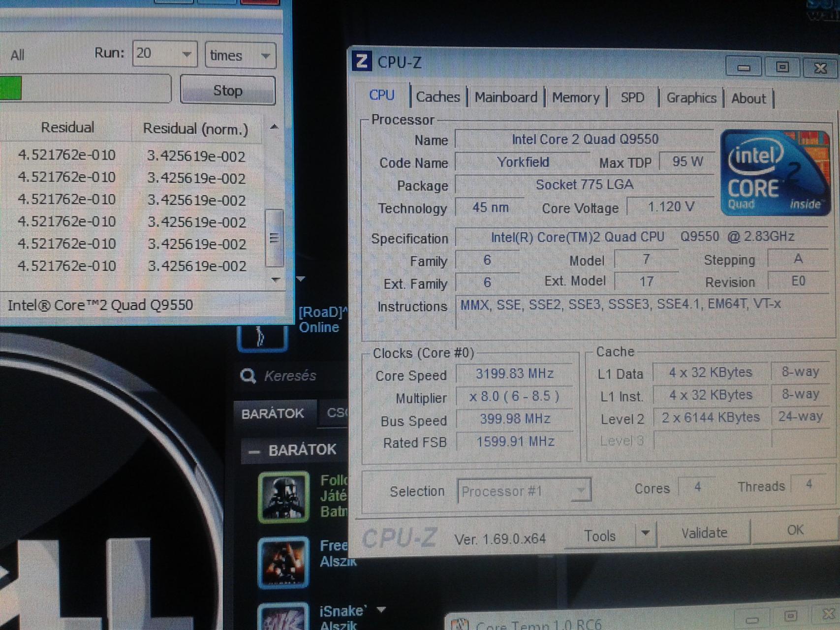Minimize the CPU-Z window

coord(744,67)
